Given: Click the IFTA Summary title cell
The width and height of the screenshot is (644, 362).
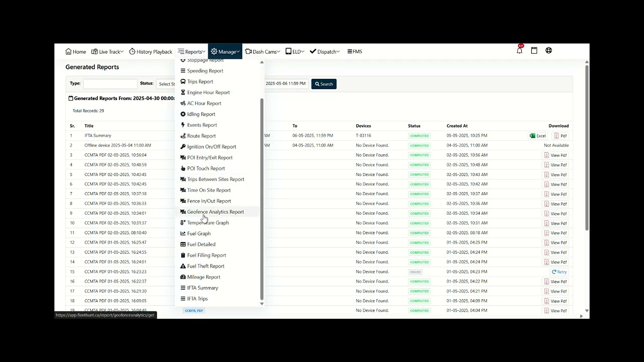Looking at the screenshot, I should [x=98, y=136].
